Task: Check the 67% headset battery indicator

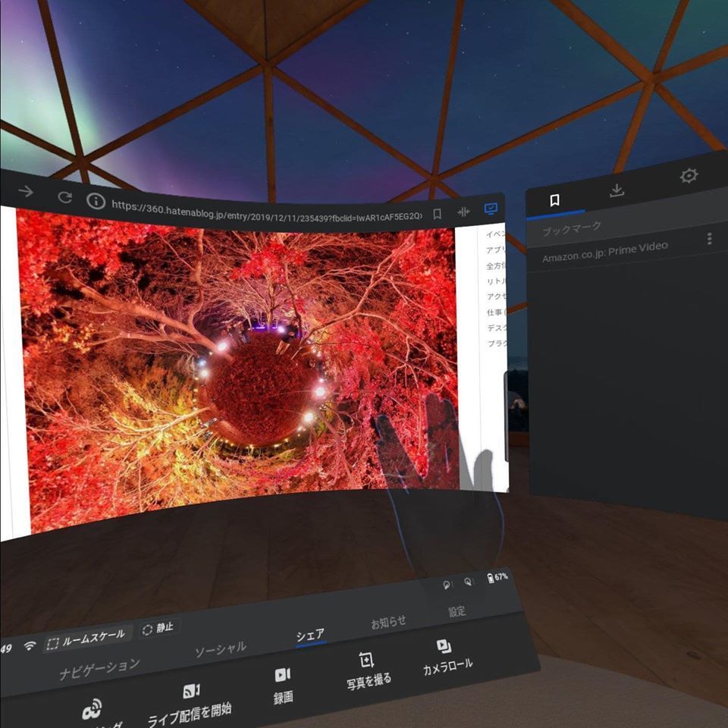Action: (497, 577)
